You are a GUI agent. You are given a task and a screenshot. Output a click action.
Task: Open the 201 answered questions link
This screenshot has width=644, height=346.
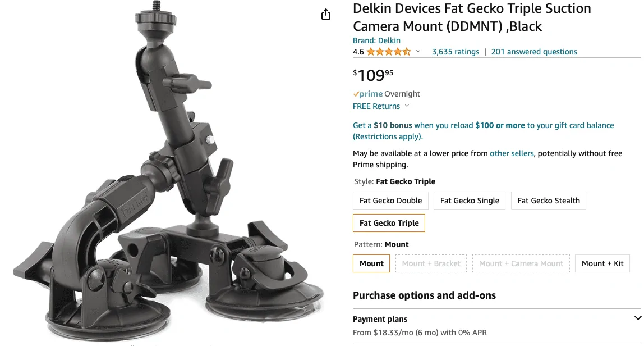click(x=534, y=52)
